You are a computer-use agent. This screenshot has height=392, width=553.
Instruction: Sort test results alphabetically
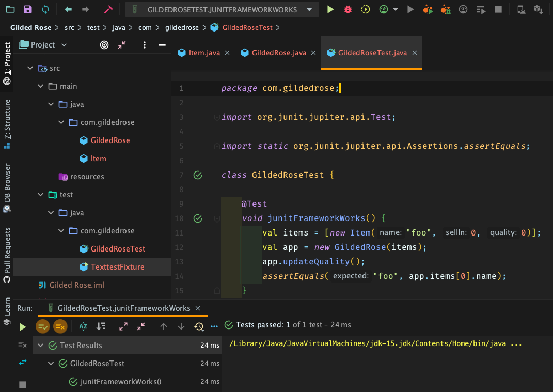83,326
